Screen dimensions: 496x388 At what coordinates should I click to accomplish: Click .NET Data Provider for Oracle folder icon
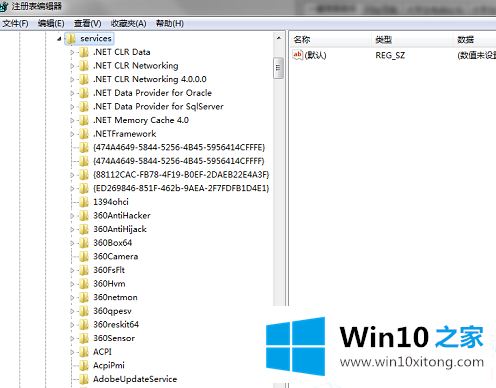84,93
